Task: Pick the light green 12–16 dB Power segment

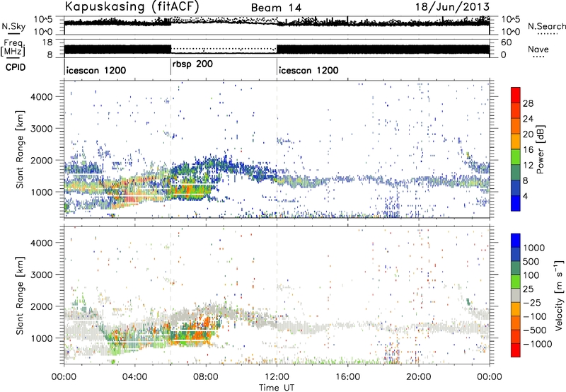Action: click(x=516, y=156)
